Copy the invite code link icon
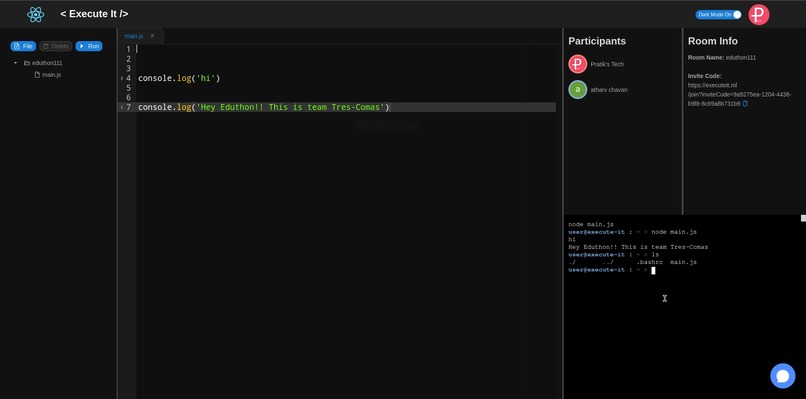This screenshot has height=399, width=806. coord(745,104)
